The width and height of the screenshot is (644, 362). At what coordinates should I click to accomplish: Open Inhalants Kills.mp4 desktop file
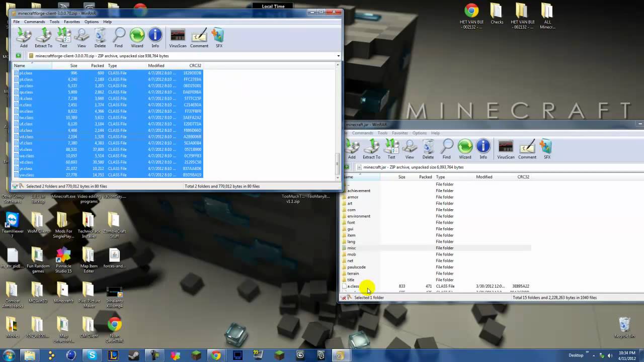click(114, 297)
